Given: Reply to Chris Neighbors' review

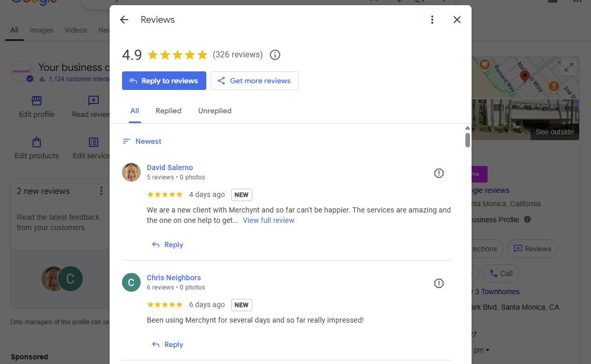Looking at the screenshot, I should (x=168, y=345).
